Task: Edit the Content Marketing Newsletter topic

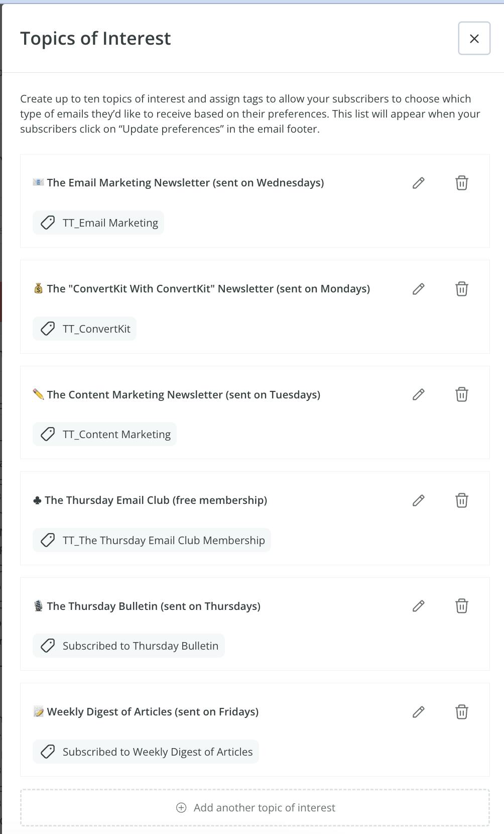Action: pyautogui.click(x=418, y=394)
